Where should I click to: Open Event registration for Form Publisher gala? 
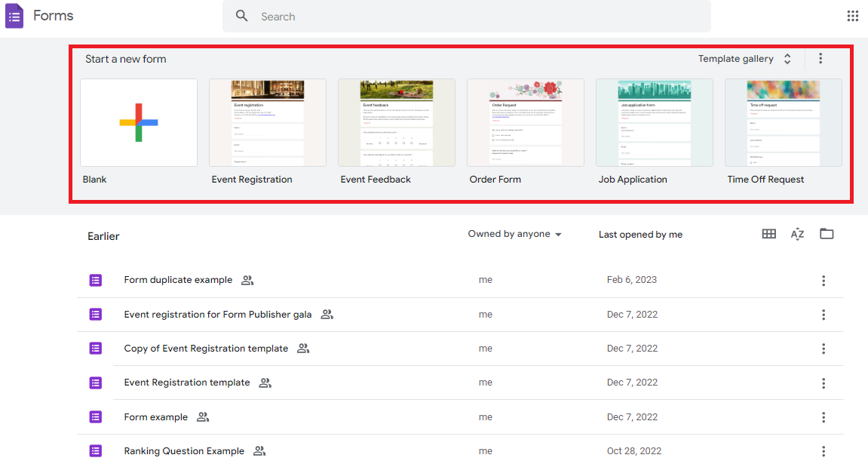coord(217,314)
